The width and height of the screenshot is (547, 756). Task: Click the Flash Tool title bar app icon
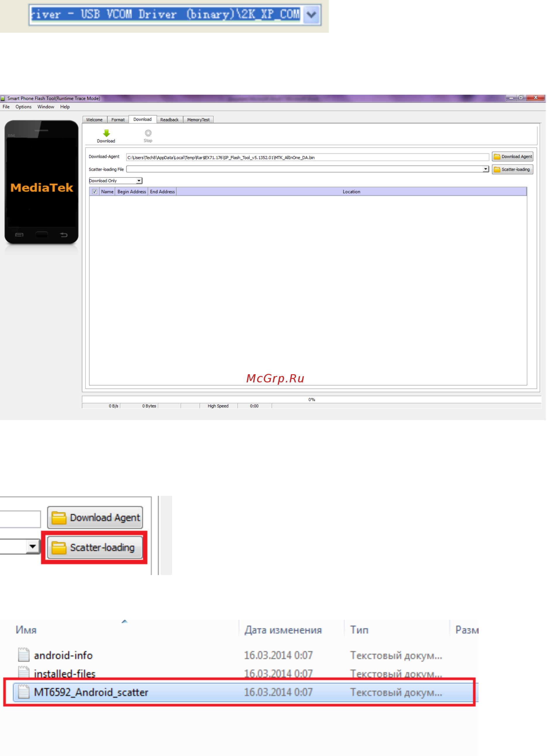pos(3,98)
